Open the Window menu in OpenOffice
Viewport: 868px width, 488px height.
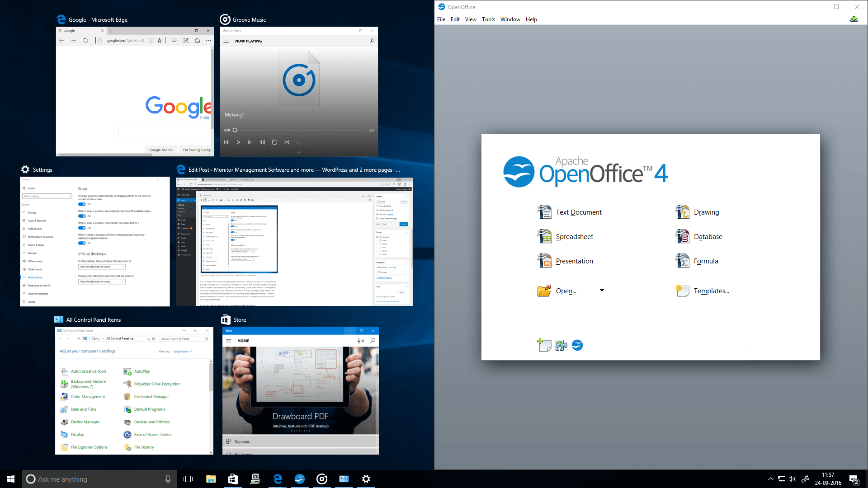pyautogui.click(x=510, y=19)
